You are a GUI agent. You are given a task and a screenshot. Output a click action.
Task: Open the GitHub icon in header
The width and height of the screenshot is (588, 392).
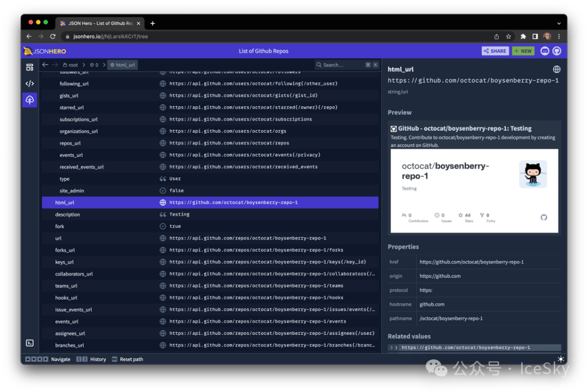(557, 51)
